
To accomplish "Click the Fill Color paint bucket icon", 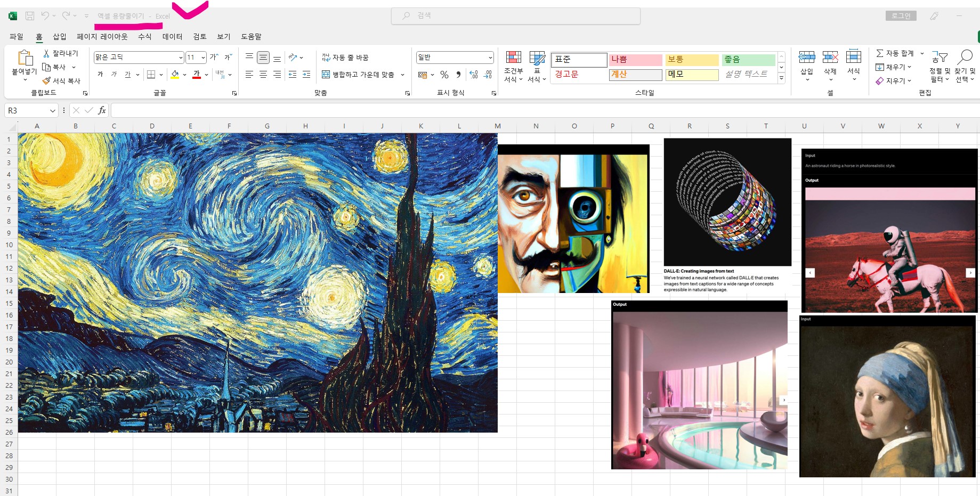I will (x=175, y=75).
